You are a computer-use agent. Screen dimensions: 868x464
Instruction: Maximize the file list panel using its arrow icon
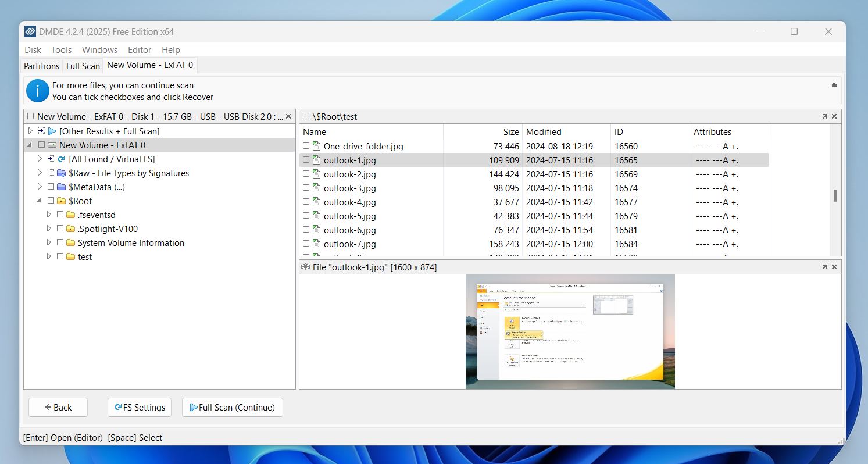coord(824,117)
